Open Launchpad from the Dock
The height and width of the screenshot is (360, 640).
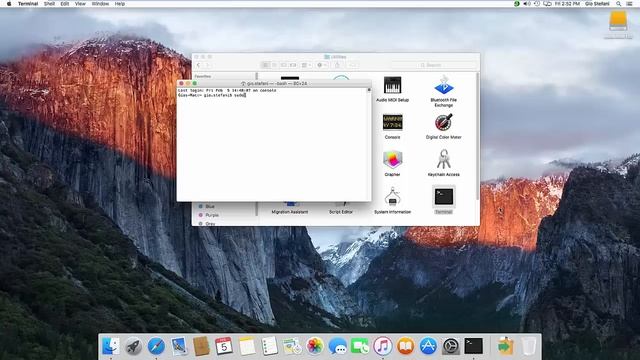[133, 346]
